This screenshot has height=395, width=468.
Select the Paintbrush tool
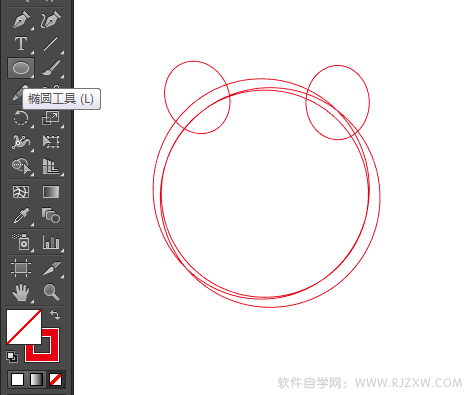51,68
